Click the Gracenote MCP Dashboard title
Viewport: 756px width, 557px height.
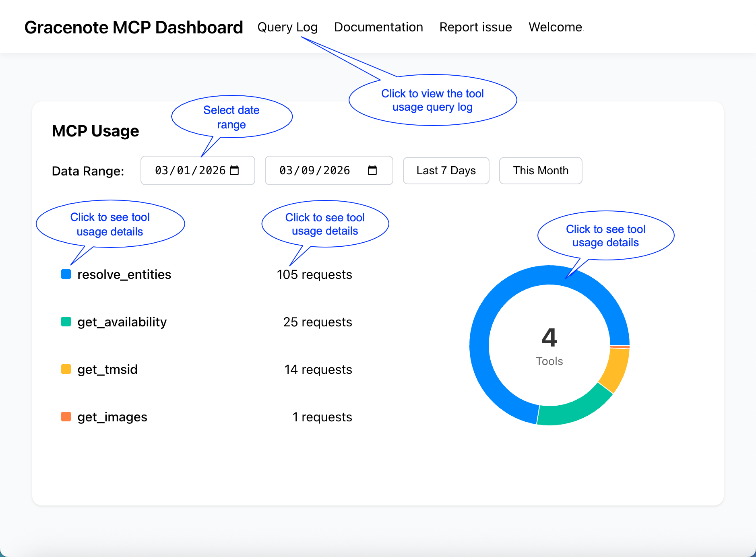point(134,27)
